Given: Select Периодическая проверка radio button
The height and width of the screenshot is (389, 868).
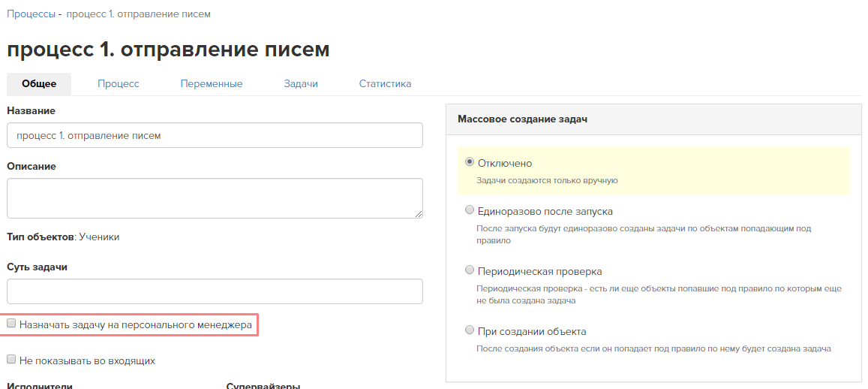Looking at the screenshot, I should tap(470, 270).
